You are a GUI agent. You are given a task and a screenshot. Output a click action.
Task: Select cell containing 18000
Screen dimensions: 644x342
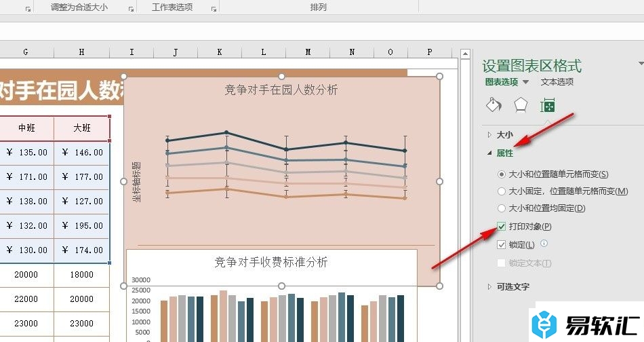pos(82,275)
